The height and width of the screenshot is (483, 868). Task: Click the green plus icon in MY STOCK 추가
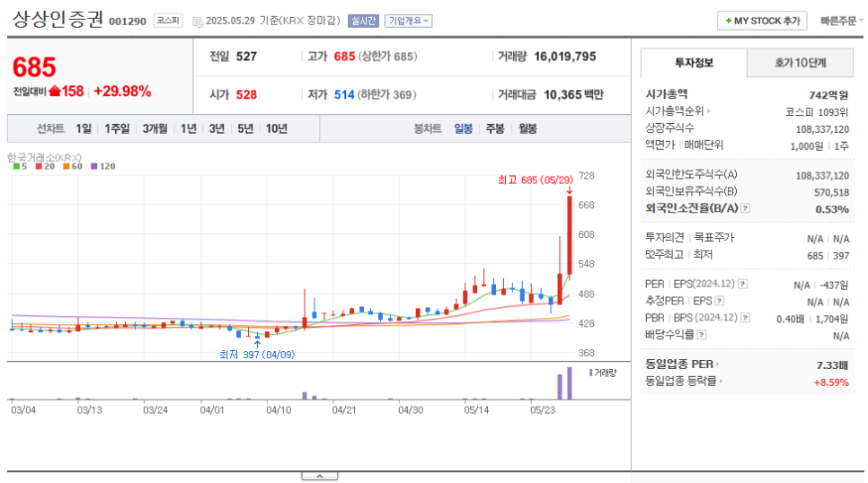(x=729, y=21)
